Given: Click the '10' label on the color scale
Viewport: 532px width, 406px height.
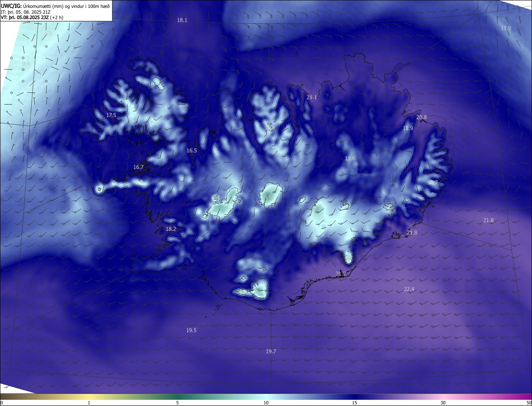Looking at the screenshot, I should tap(266, 403).
